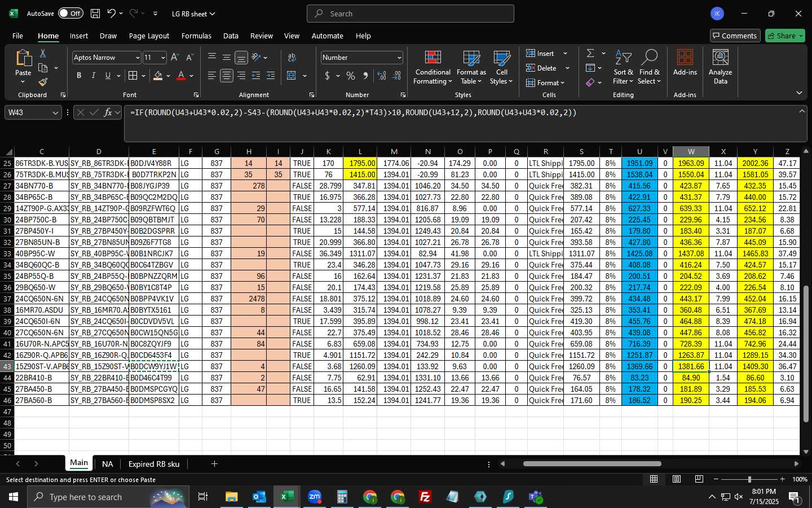Open Find & Select magnifier tool
The width and height of the screenshot is (812, 508).
[649, 68]
